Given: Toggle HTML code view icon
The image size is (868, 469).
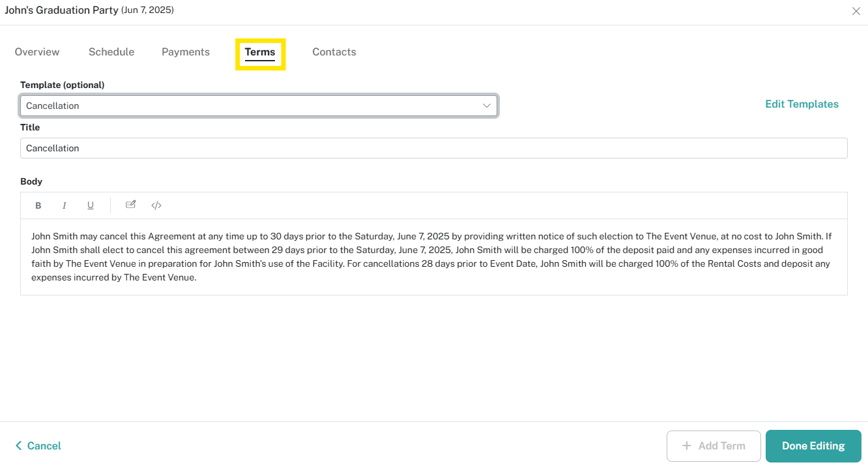Looking at the screenshot, I should point(156,205).
